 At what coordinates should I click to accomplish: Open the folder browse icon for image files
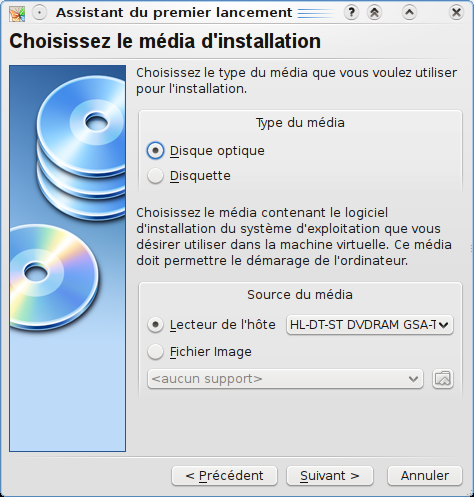click(443, 379)
